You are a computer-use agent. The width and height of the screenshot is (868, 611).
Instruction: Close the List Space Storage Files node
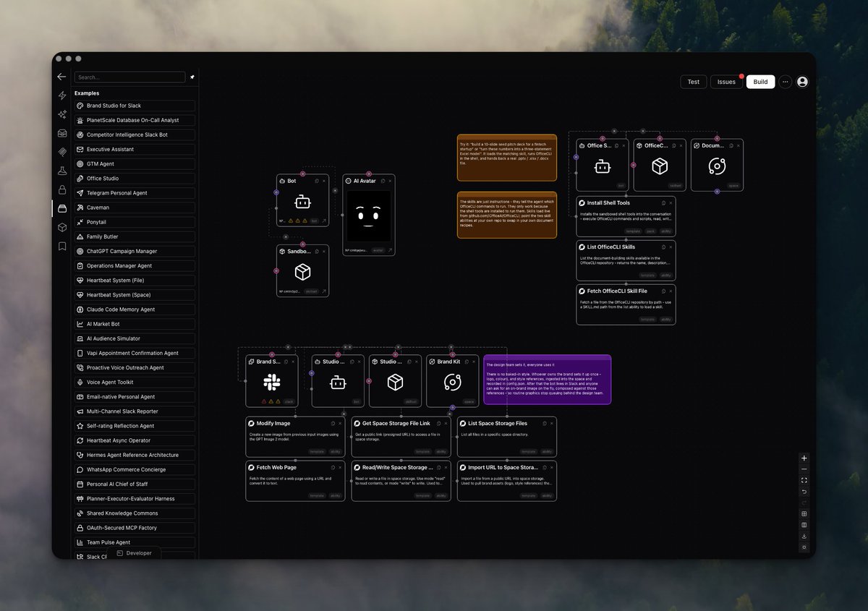(x=552, y=423)
